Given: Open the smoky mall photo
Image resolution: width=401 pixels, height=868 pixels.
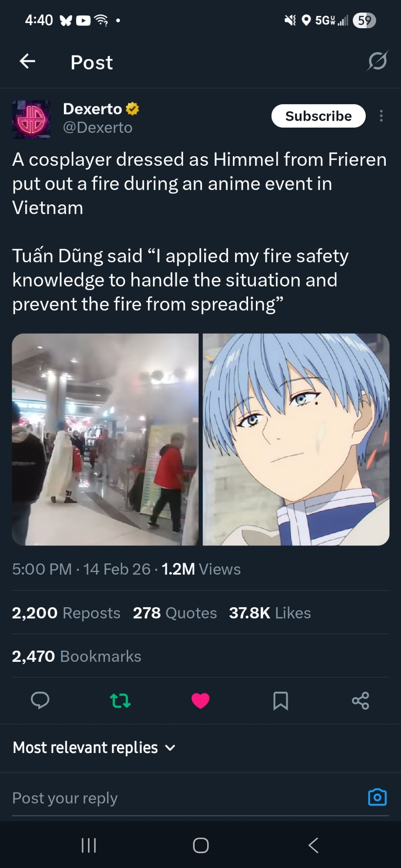Looking at the screenshot, I should click(x=105, y=439).
